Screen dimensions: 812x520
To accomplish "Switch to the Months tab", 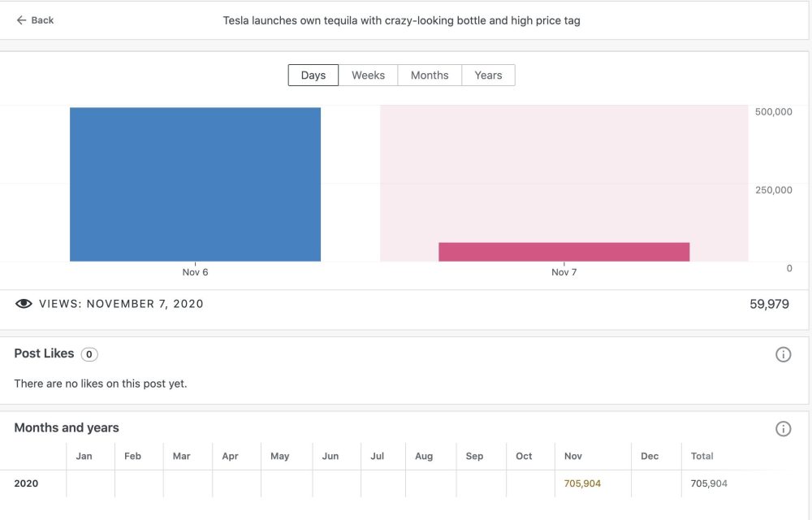I will [x=430, y=75].
